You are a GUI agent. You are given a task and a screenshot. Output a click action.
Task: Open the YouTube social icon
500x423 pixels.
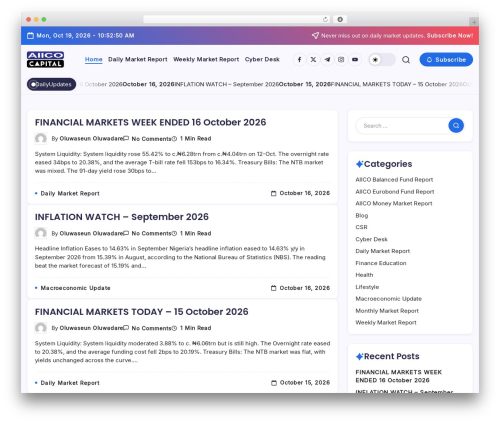pos(355,60)
